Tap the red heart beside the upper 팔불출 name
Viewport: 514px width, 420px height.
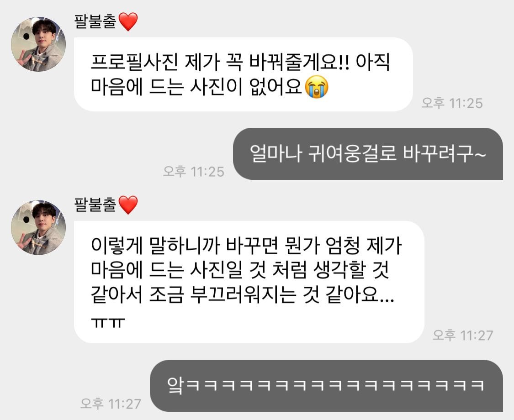point(128,21)
